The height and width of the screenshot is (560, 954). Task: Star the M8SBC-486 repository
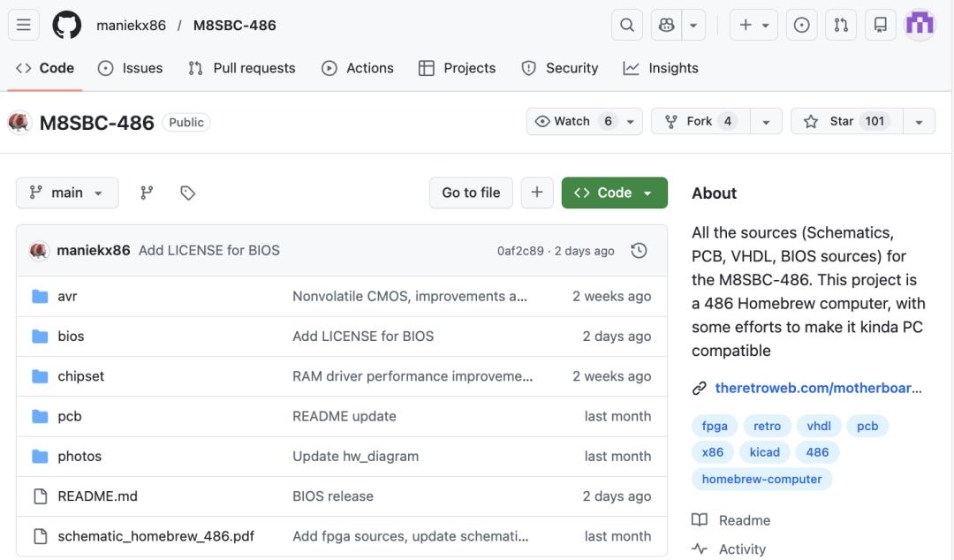pos(842,122)
